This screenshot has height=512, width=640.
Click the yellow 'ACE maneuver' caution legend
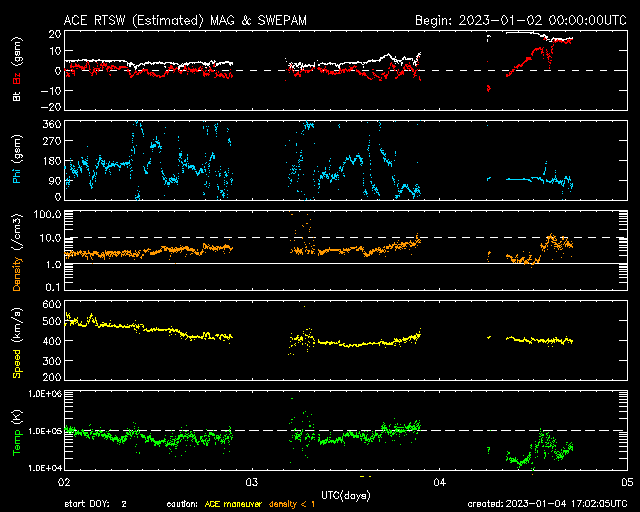(x=233, y=504)
